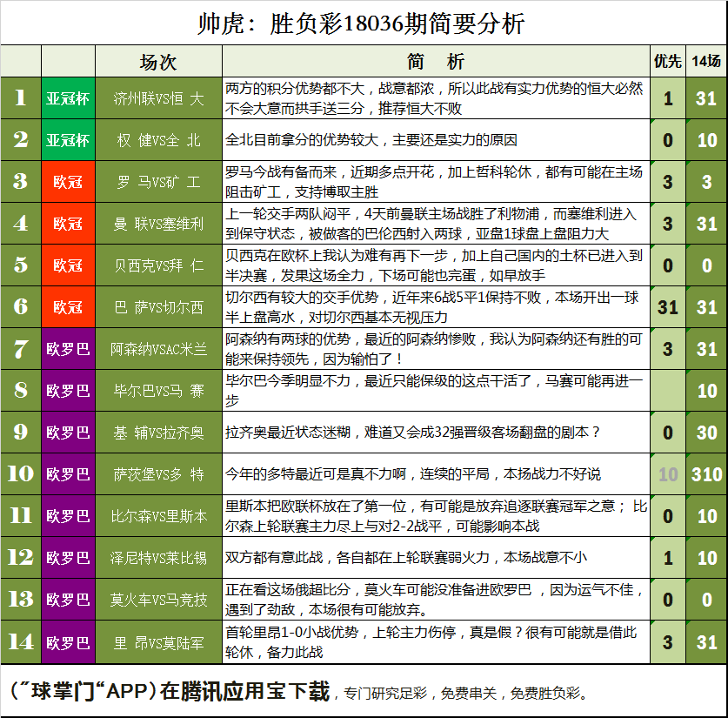728x718 pixels.
Task: Click the match cell 比尔森VS里斯本
Action: tap(158, 516)
